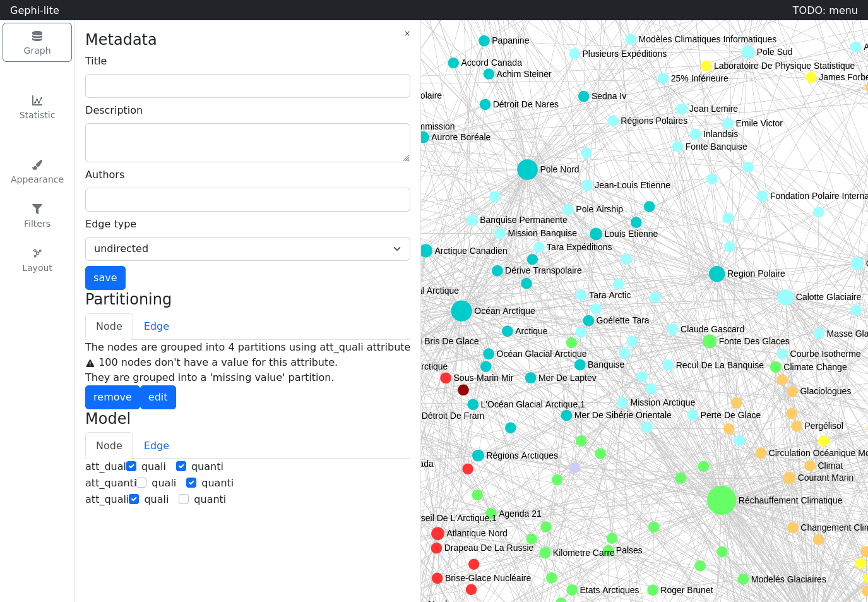
Task: Click the Dérive Transpolaire node
Action: click(x=497, y=270)
